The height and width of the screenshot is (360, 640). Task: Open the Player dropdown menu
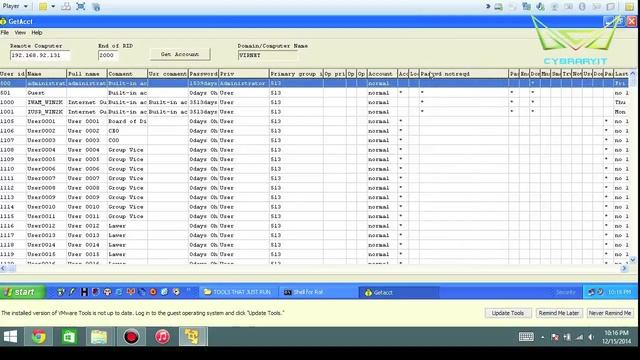pos(15,6)
